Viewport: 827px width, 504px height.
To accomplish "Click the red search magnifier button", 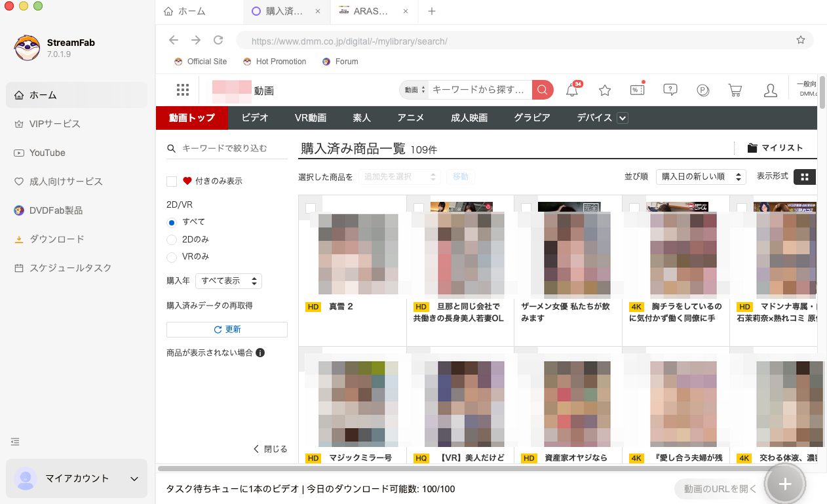I will [x=543, y=90].
